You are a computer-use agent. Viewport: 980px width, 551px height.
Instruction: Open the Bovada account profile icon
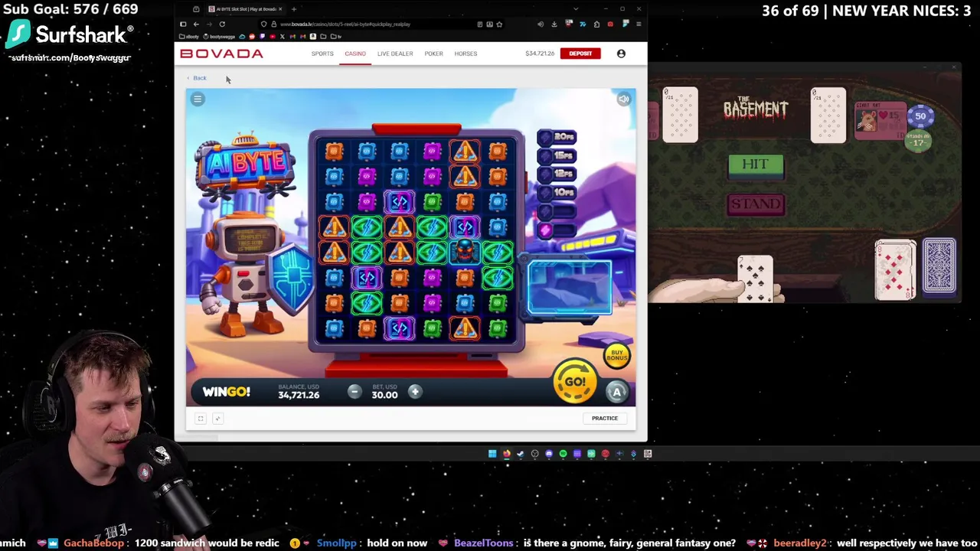tap(621, 54)
